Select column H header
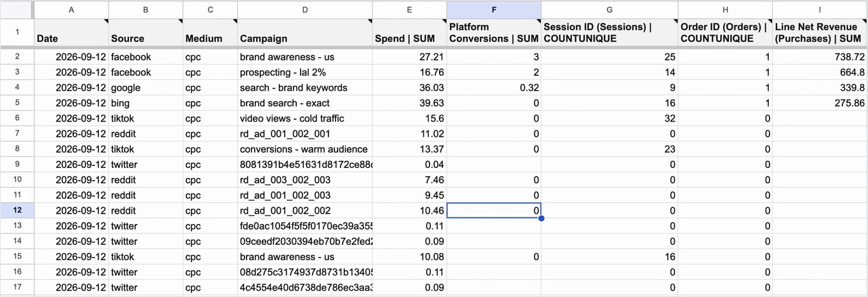This screenshot has height=297, width=868. click(x=726, y=10)
